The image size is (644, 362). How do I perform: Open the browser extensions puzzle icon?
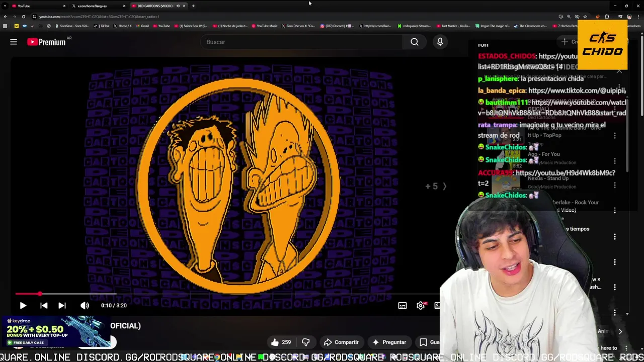click(x=607, y=17)
